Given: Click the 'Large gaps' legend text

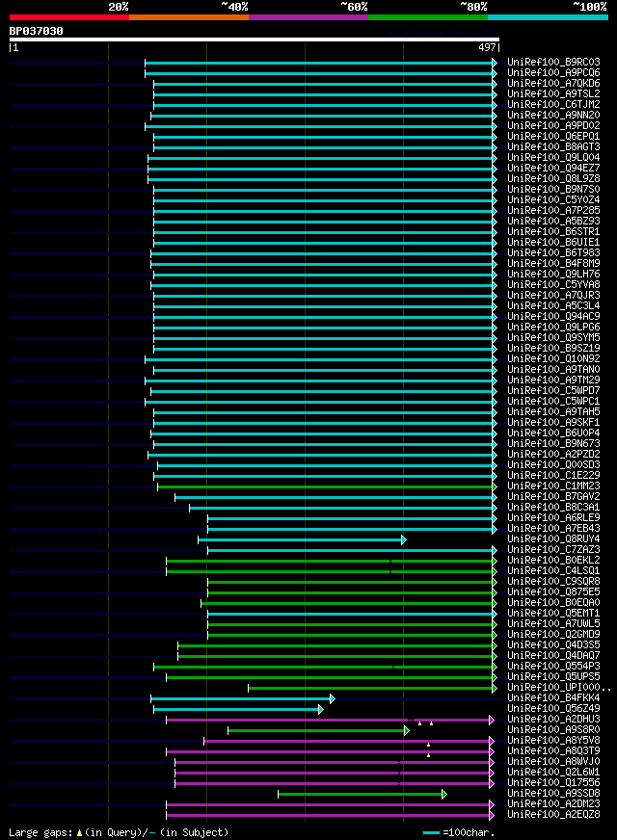Looking at the screenshot, I should [x=40, y=832].
